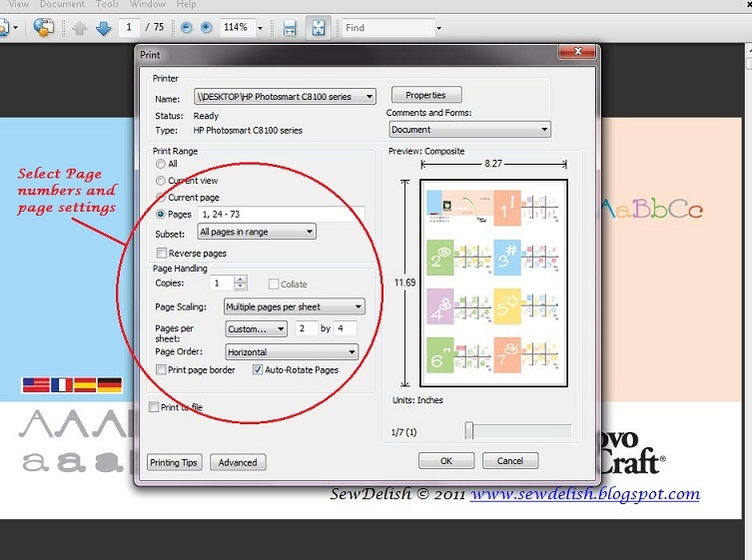Open the Document menu

click(x=62, y=4)
